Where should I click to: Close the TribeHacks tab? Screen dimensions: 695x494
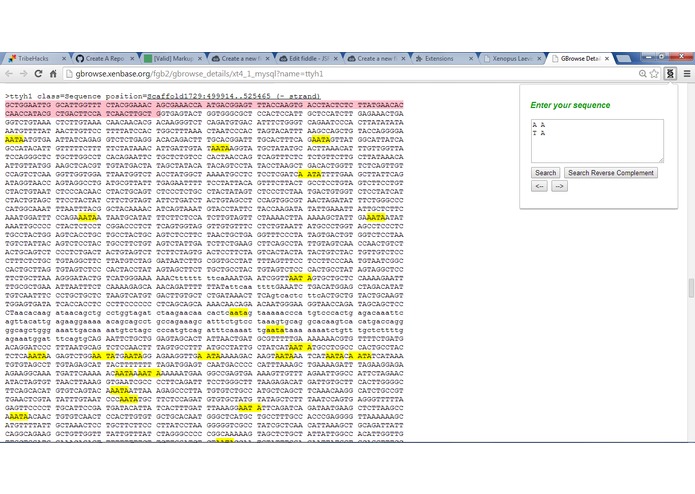pyautogui.click(x=64, y=58)
